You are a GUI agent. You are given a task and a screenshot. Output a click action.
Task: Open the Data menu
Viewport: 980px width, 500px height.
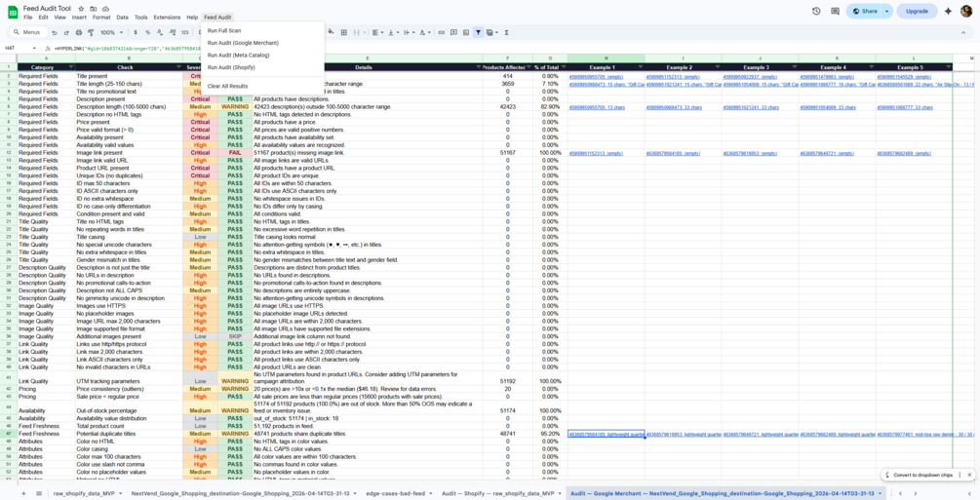123,18
